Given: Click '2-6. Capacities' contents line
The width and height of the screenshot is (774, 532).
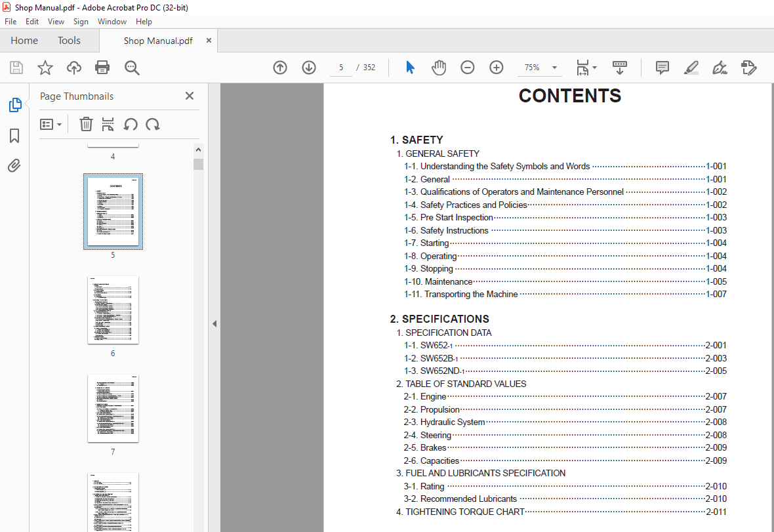Looking at the screenshot, I should [565, 460].
